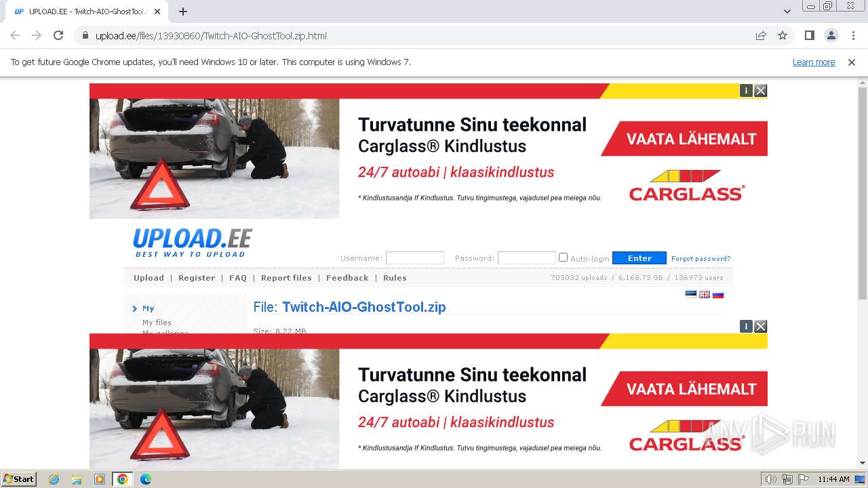Open the Learn more link

(x=814, y=62)
